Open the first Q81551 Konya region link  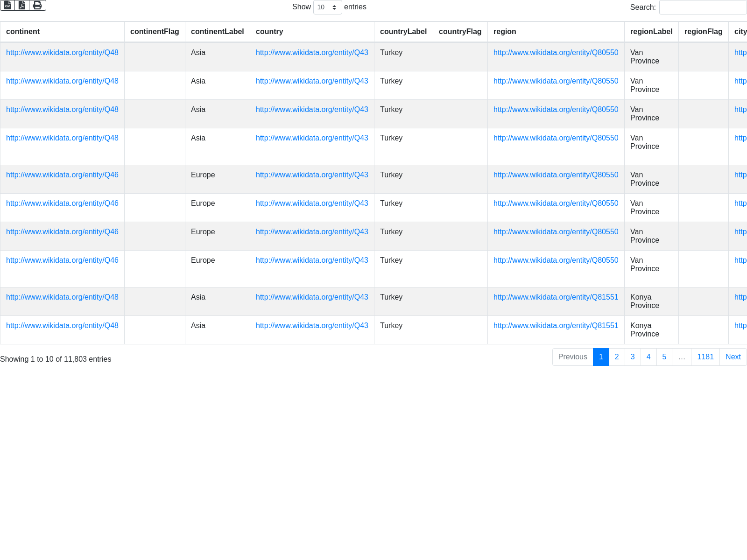pyautogui.click(x=556, y=297)
